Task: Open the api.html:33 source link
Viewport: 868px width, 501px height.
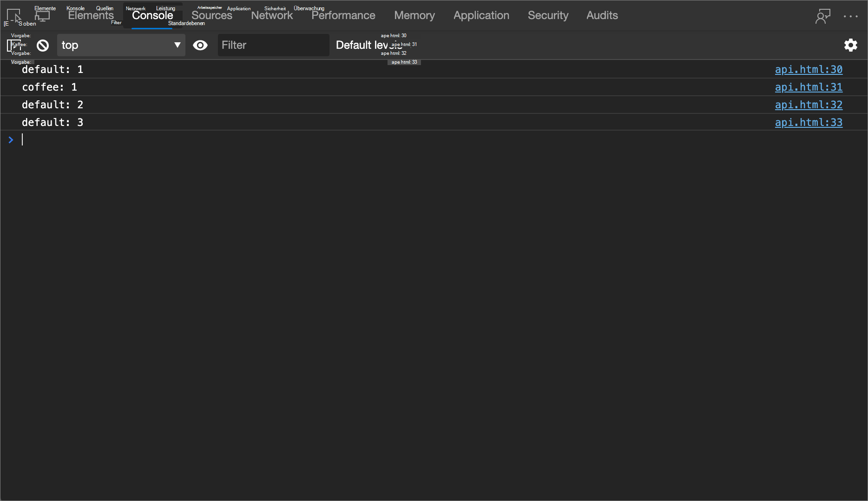Action: point(809,122)
